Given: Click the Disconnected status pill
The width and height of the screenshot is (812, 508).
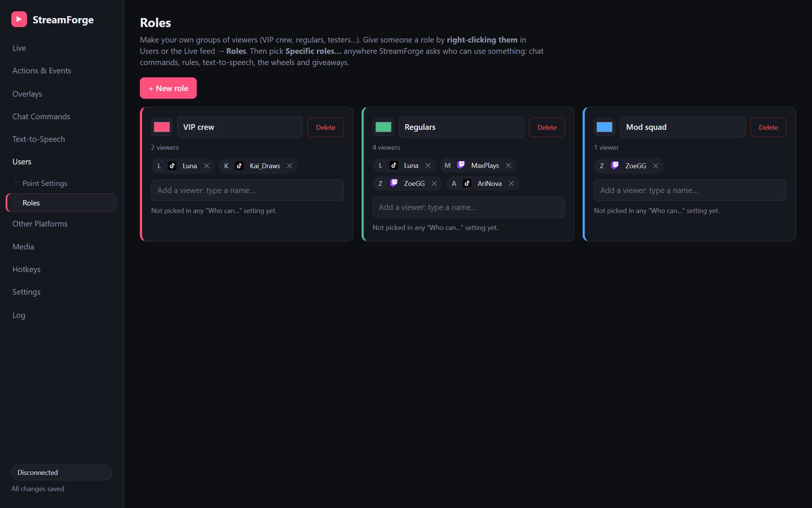Looking at the screenshot, I should 62,473.
